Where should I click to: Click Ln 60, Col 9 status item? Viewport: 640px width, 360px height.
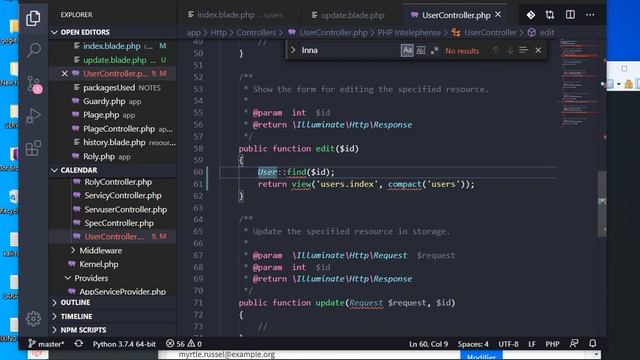pyautogui.click(x=428, y=344)
